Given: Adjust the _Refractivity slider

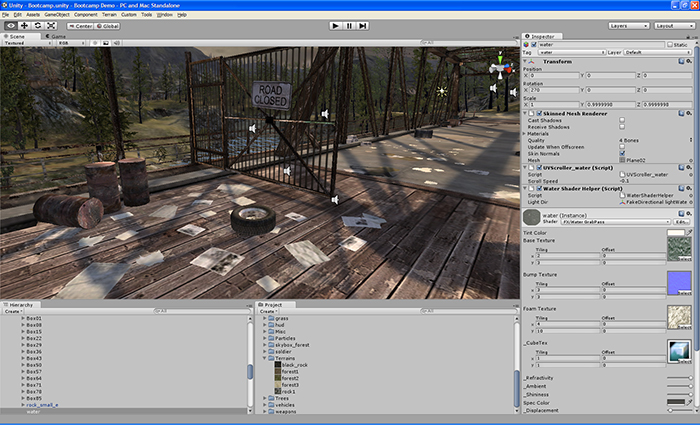Looking at the screenshot, I should pos(679,378).
